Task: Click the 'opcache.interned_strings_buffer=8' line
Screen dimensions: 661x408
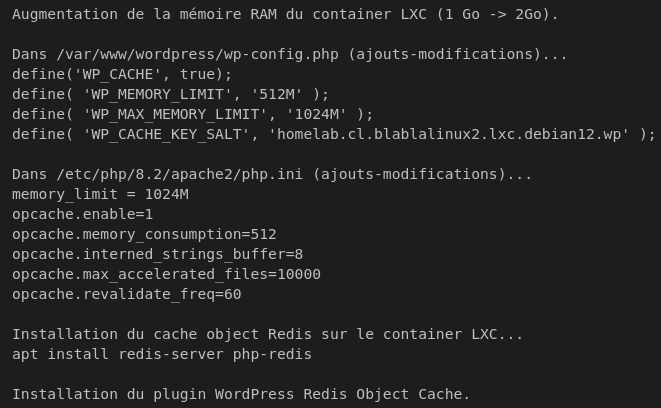Action: coord(157,255)
